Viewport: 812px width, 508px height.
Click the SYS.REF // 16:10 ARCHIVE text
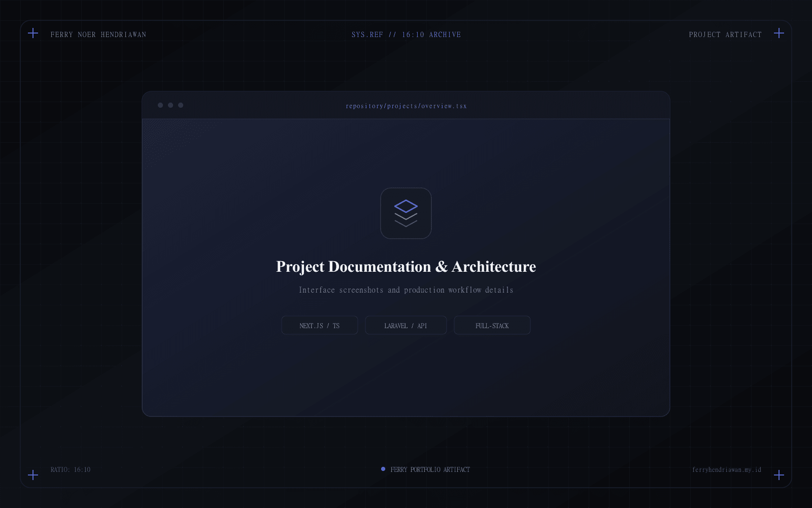[406, 35]
